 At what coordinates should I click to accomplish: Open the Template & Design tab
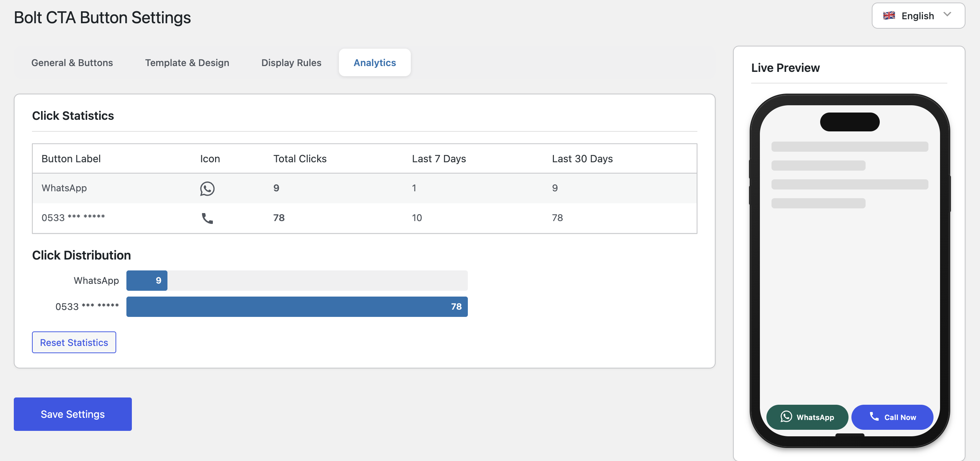click(x=187, y=63)
